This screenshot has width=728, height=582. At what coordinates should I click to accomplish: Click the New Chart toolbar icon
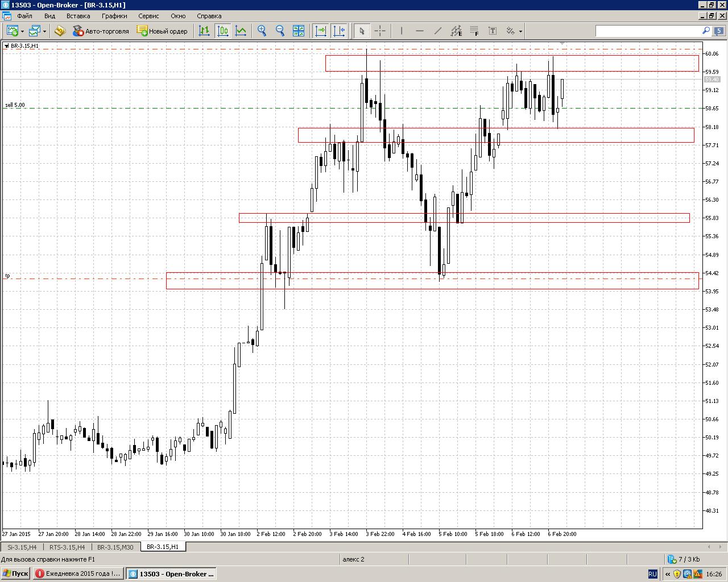click(x=12, y=31)
